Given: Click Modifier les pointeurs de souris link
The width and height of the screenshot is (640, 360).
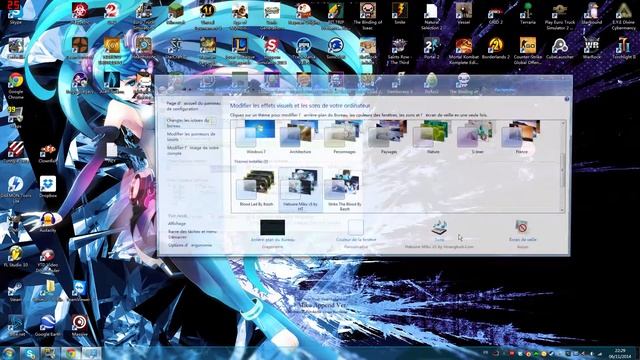Looking at the screenshot, I should coord(191,136).
